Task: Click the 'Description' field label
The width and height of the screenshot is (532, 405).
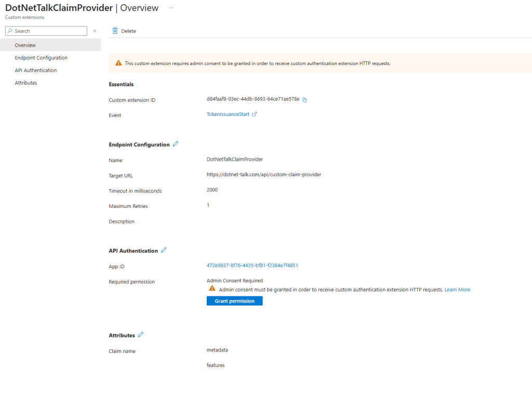Action: 122,221
